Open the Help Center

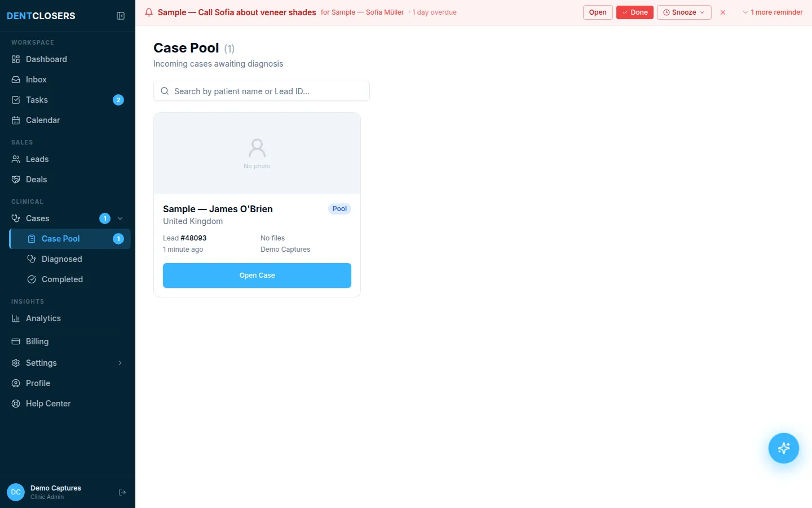[x=68, y=404]
